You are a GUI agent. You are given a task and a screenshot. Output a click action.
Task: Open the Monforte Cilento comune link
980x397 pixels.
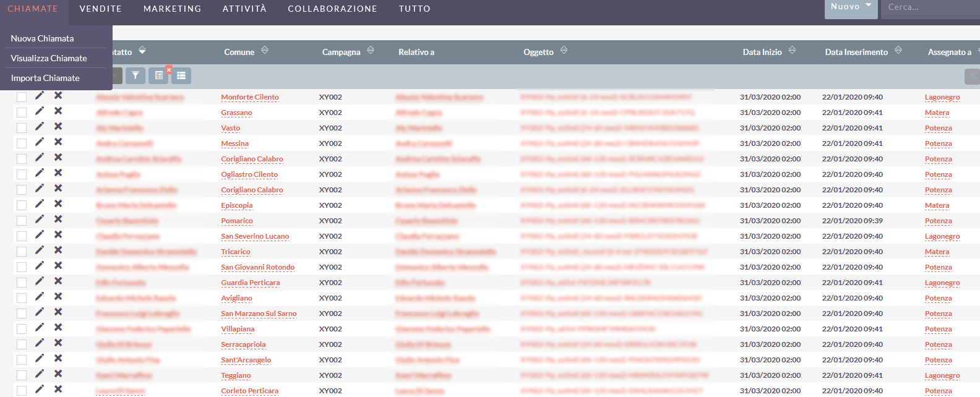tap(250, 97)
